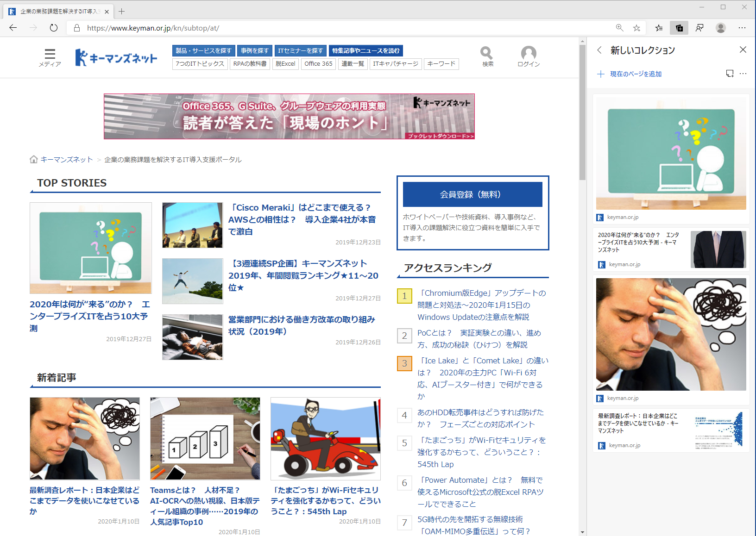Open the jumping person article thumbnail
This screenshot has height=536, width=756.
[192, 281]
